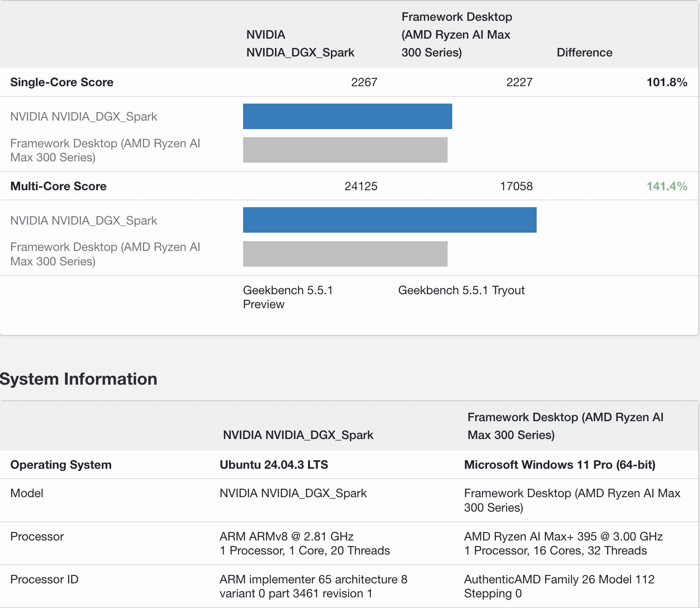Click Microsoft Windows 11 Pro (64-bit) value

pyautogui.click(x=560, y=465)
